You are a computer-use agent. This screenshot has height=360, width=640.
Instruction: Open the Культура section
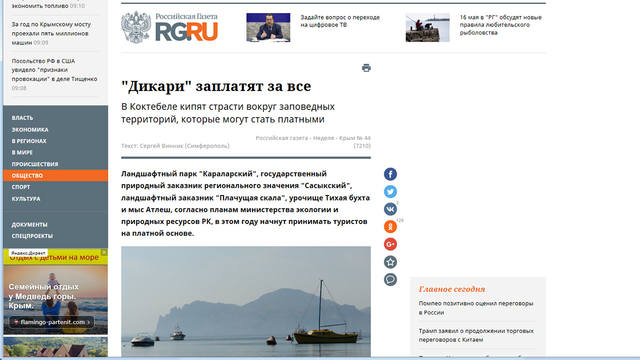coord(26,199)
